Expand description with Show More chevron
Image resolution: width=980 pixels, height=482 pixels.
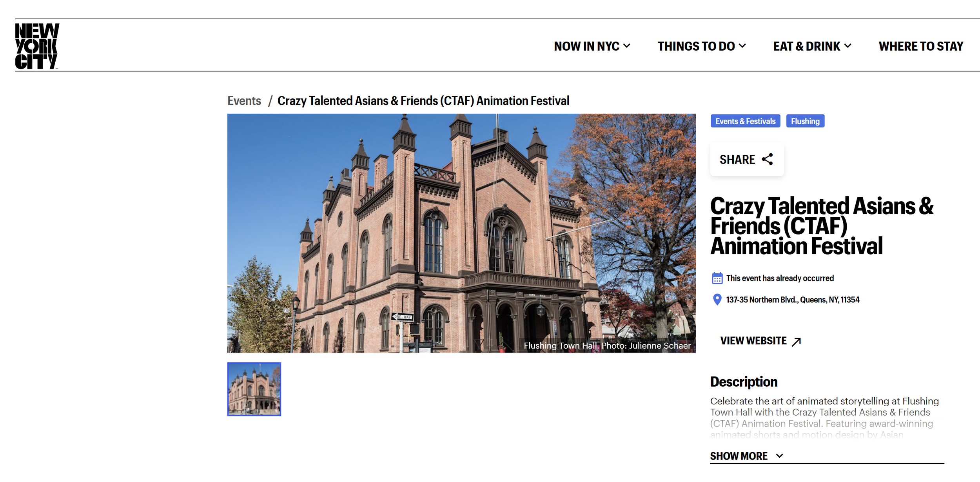[x=779, y=456]
